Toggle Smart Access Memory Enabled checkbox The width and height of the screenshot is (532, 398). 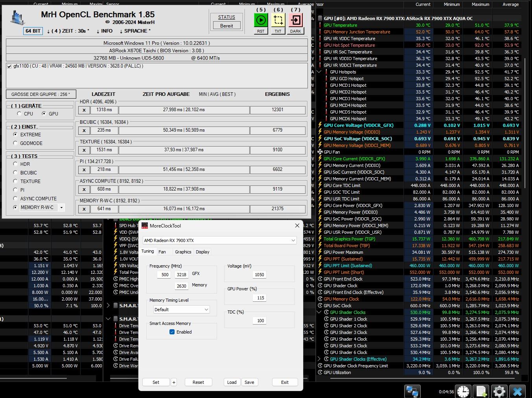(172, 332)
